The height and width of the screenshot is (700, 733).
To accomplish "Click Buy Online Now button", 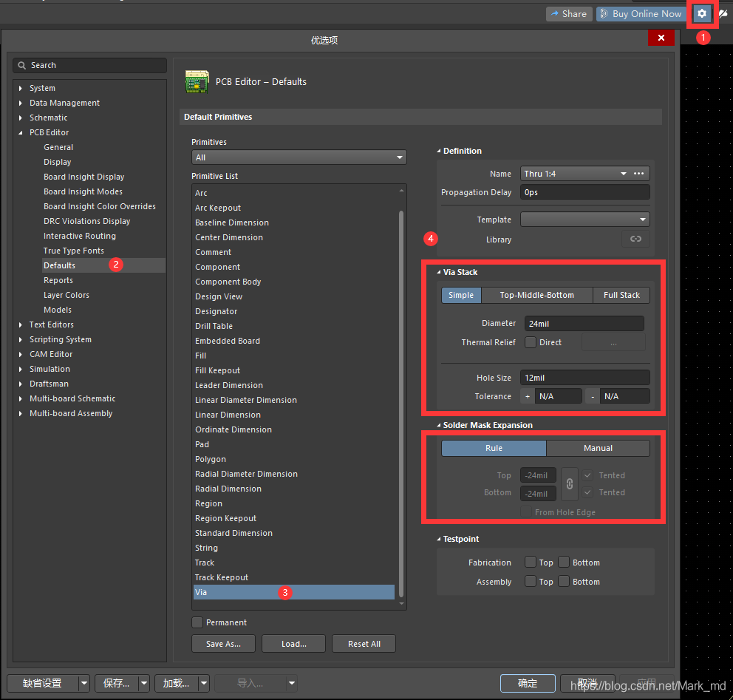I will click(x=641, y=14).
